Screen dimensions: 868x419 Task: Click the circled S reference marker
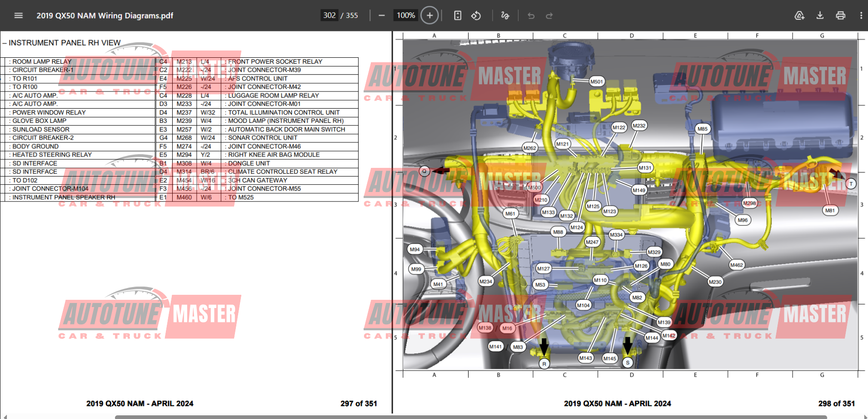click(628, 363)
